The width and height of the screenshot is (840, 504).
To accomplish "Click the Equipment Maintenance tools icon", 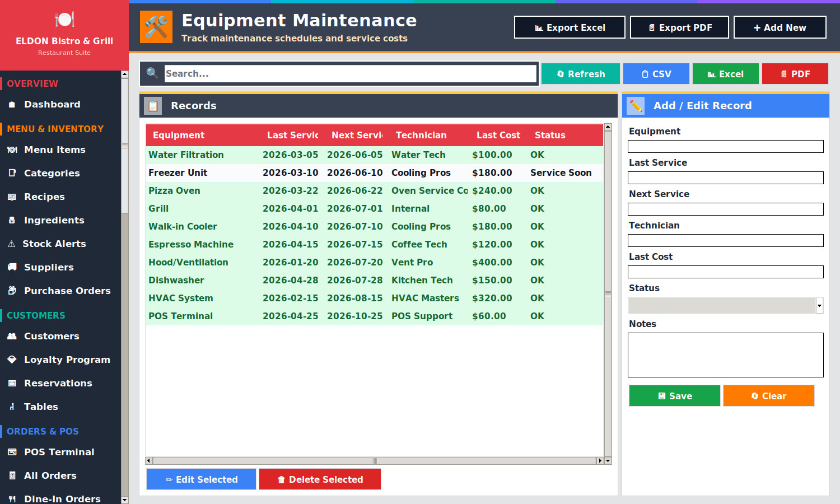I will (156, 27).
